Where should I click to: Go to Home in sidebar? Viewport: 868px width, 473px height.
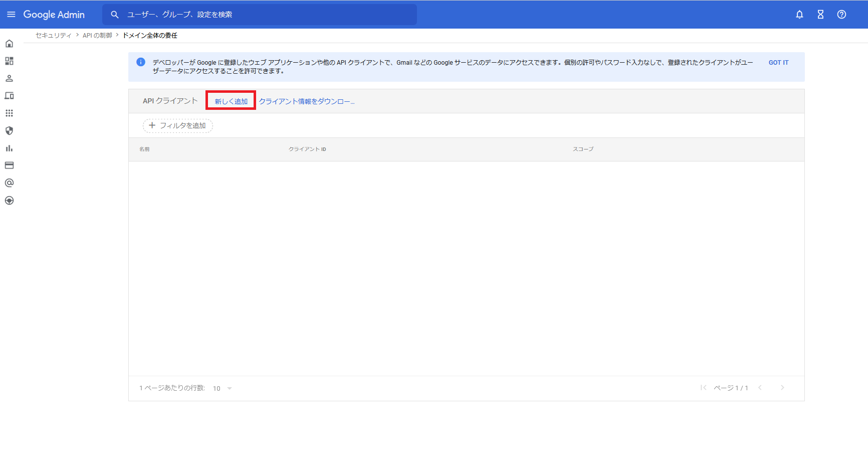pos(9,44)
